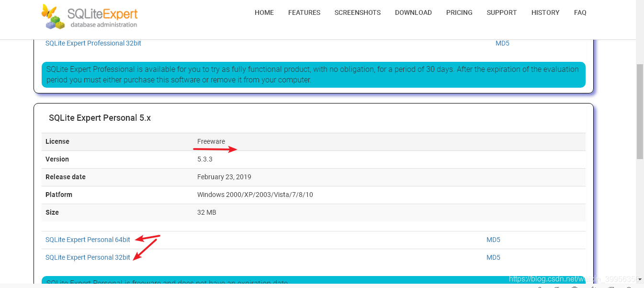Open MD5 link for Personal 32bit
This screenshot has width=644, height=288.
coord(493,257)
